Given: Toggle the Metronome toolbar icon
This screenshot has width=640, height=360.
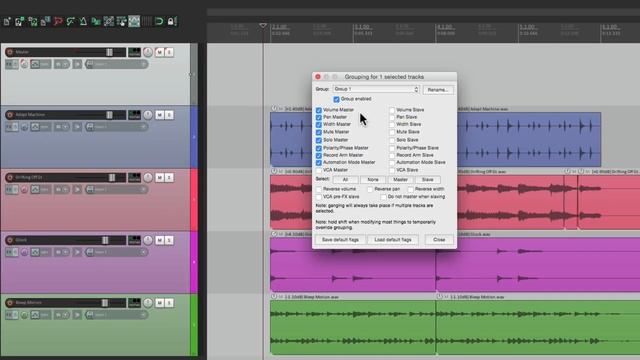Looking at the screenshot, I should (83, 21).
